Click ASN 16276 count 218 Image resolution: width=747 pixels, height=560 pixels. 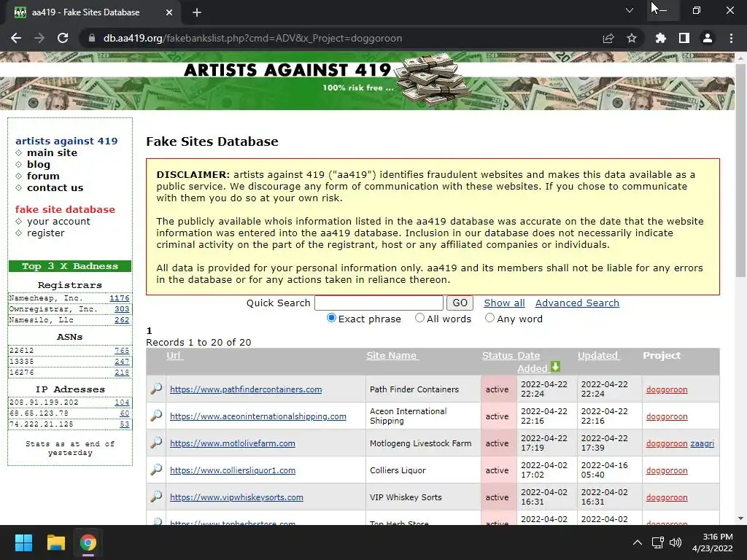pyautogui.click(x=122, y=373)
